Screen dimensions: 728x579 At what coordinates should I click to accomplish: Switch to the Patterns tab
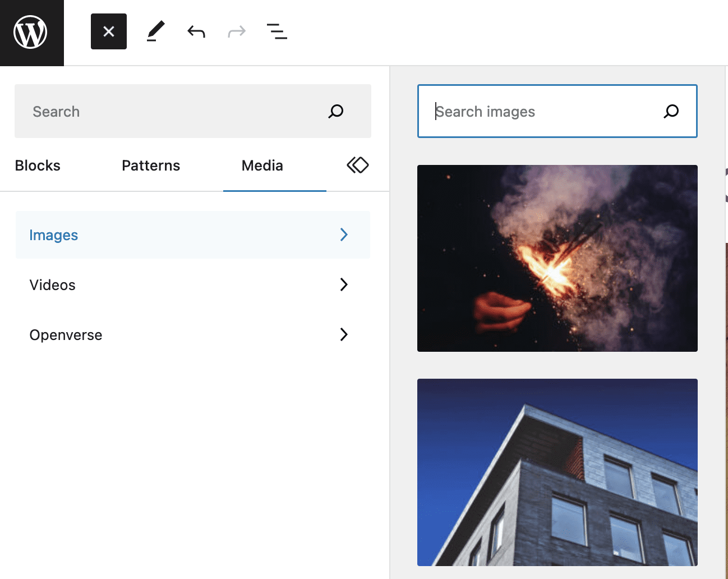[151, 166]
